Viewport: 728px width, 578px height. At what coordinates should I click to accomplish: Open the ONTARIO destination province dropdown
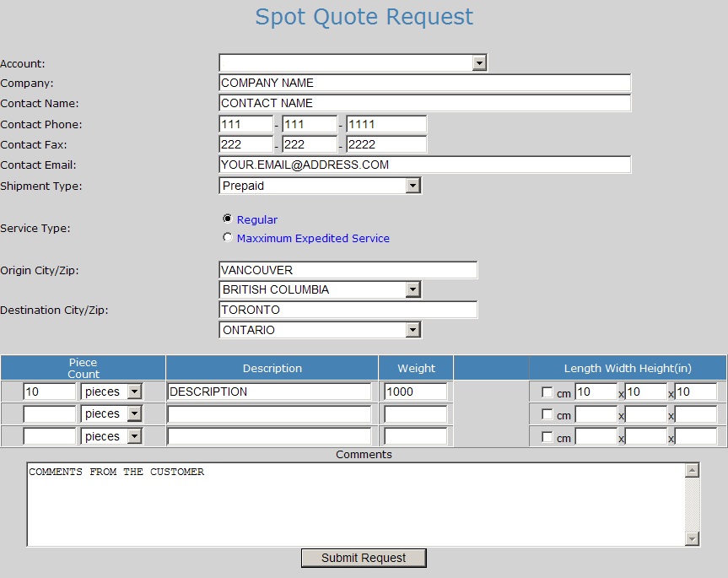coord(412,330)
